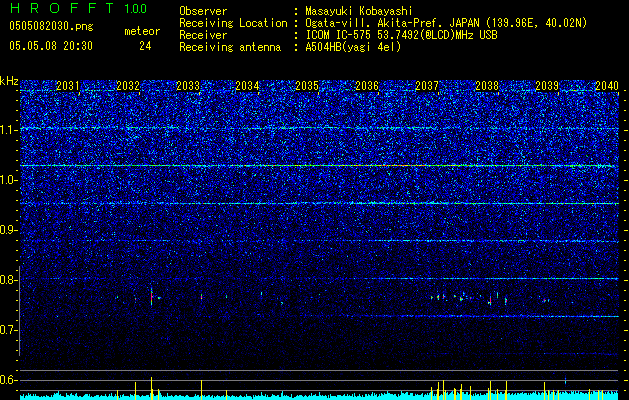
Task: Click the observer name Masayuki Kobayashi
Action: 359,11
